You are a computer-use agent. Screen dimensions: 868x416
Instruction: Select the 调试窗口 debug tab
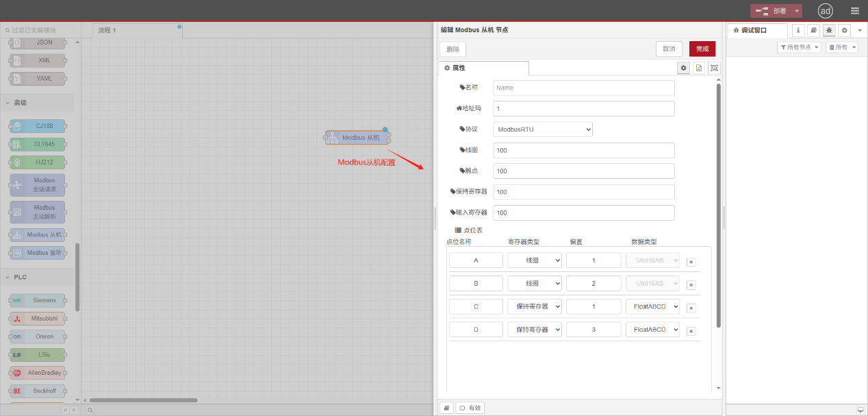(755, 30)
